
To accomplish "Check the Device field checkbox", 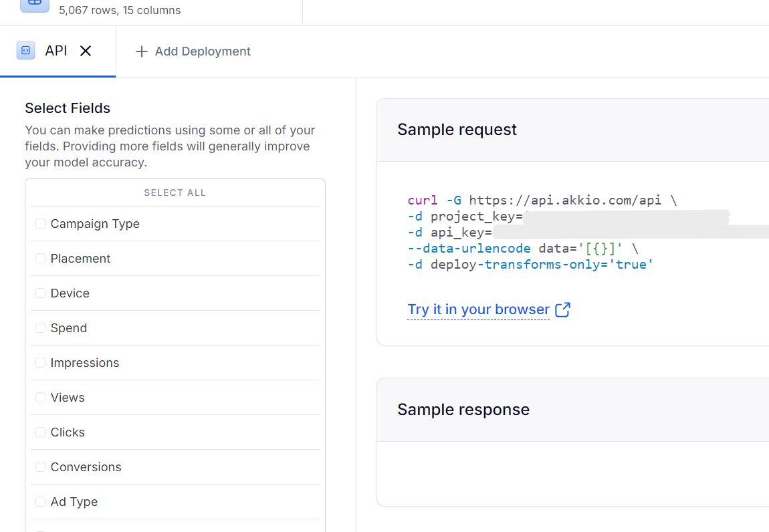I will [41, 293].
